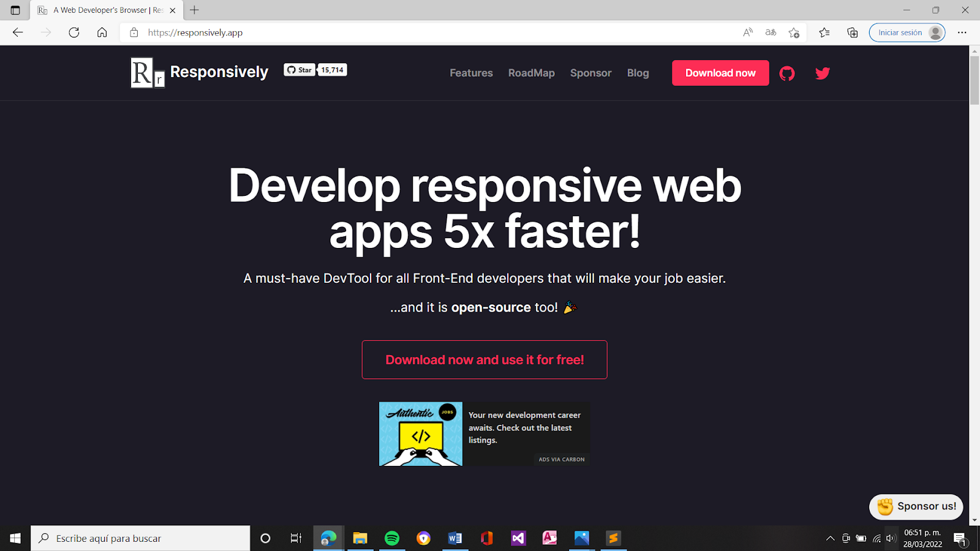
Task: Open the 15,714 stargazers count
Action: 333,70
